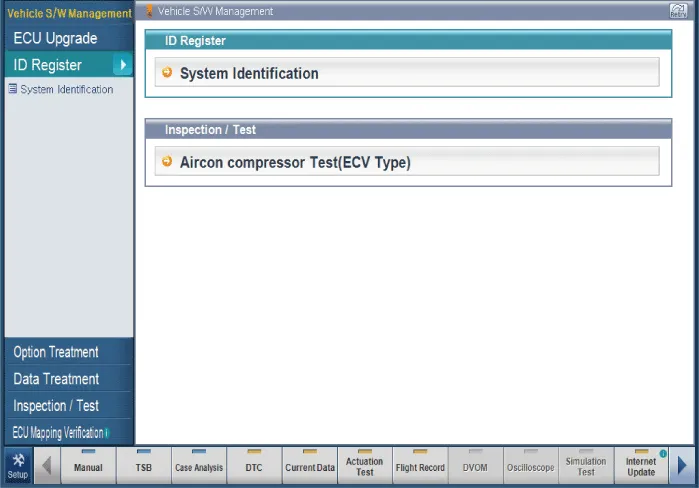Select System Identification in sidebar tree
Image resolution: width=699 pixels, height=488 pixels.
pyautogui.click(x=66, y=89)
